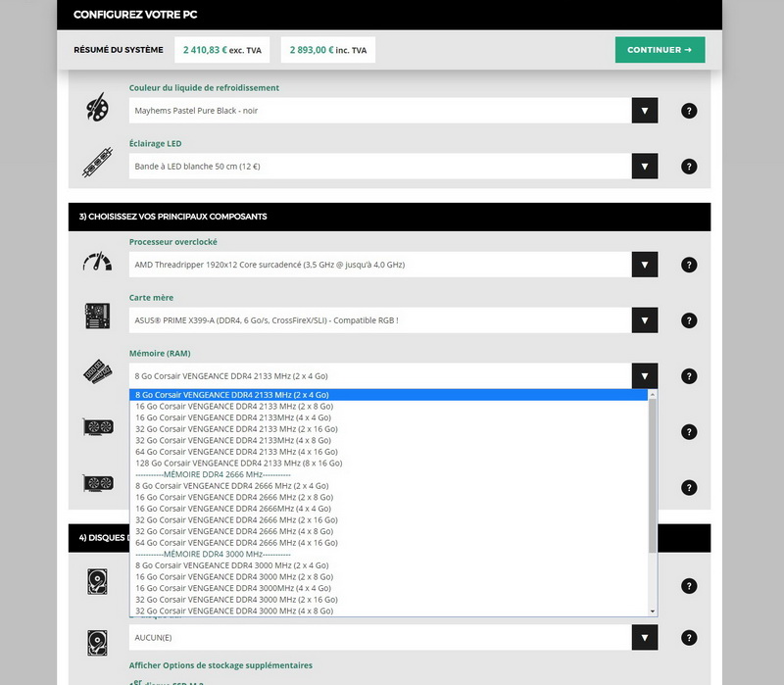Open help icon next to first graphics card

689,432
